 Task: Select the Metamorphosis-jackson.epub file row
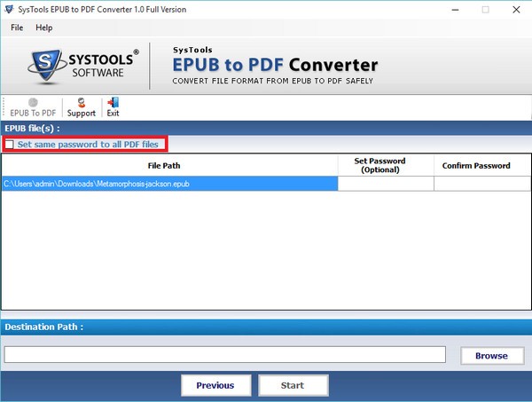(x=169, y=184)
